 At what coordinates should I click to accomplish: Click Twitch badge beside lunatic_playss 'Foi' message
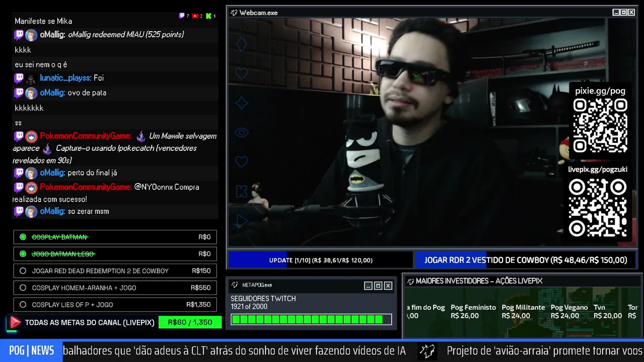pos(19,78)
